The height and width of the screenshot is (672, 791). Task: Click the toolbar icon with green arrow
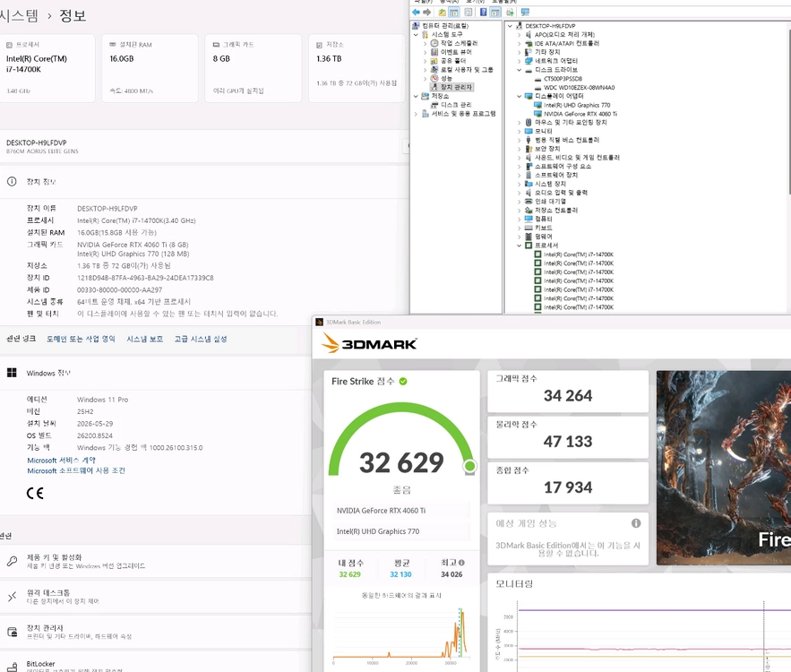tap(510, 13)
